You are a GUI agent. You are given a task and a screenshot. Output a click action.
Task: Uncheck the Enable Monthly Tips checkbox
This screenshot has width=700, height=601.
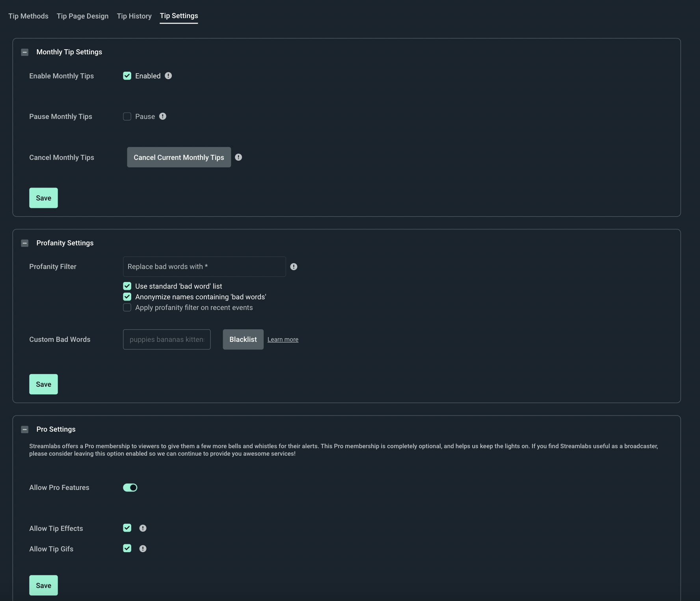(x=127, y=76)
